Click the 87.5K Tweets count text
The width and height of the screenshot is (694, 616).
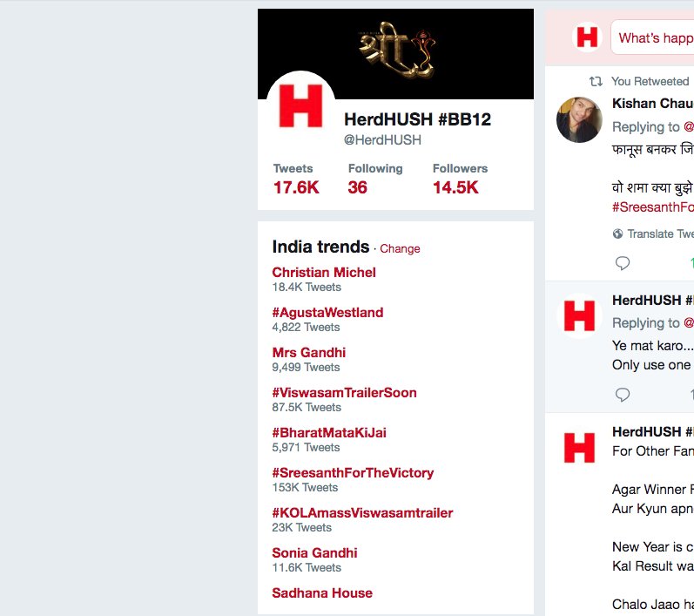coord(307,408)
